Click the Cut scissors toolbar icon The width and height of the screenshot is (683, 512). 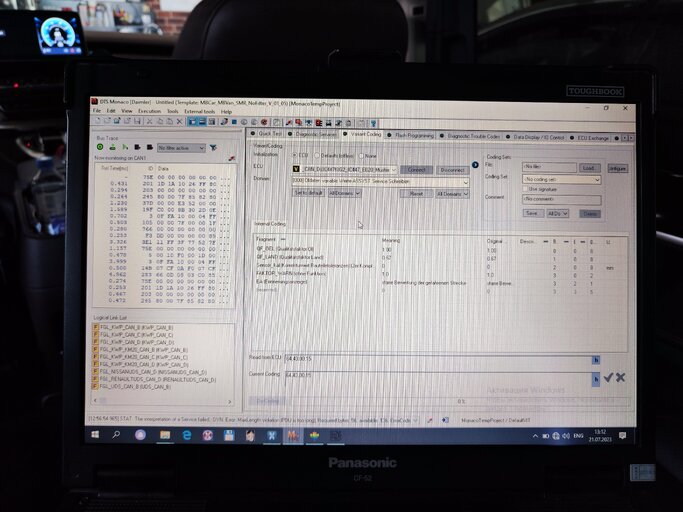coord(149,122)
